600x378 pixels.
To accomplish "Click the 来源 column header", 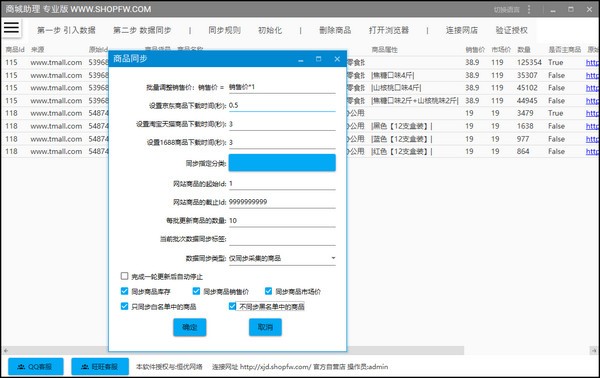I will (38, 50).
